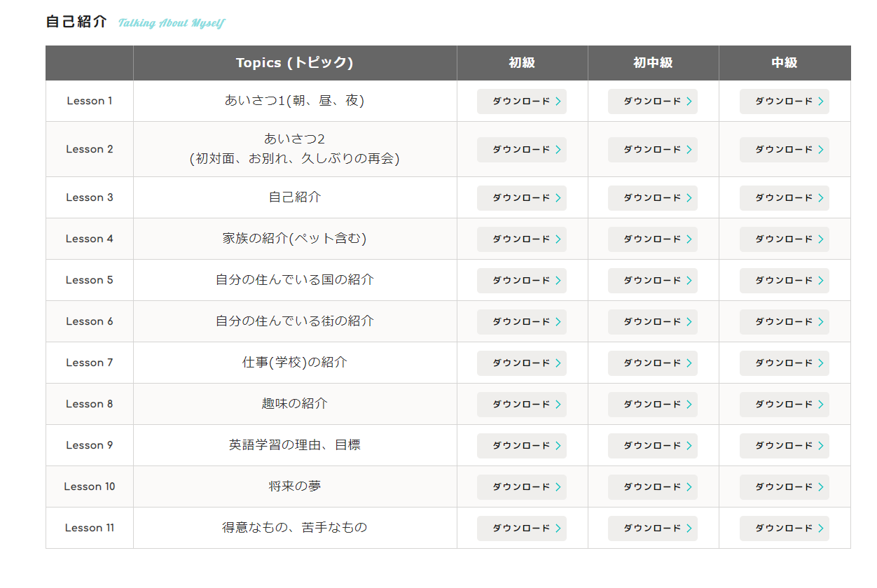Click arrow icon on Lesson 6 初中級 download
The width and height of the screenshot is (877, 588).
click(689, 322)
